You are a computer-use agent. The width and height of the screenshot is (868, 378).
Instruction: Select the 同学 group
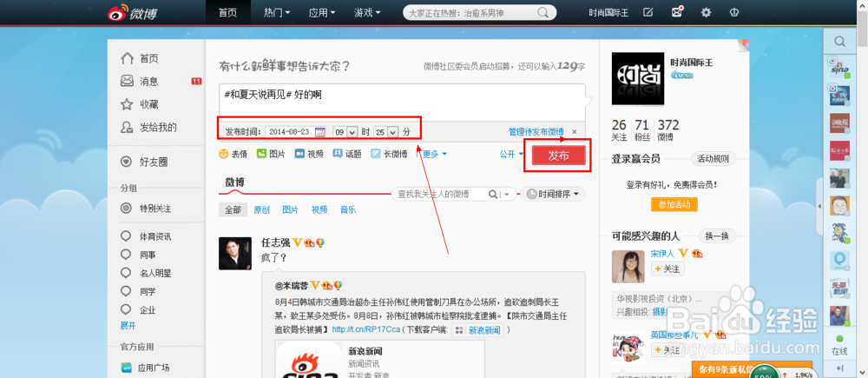pos(138,291)
